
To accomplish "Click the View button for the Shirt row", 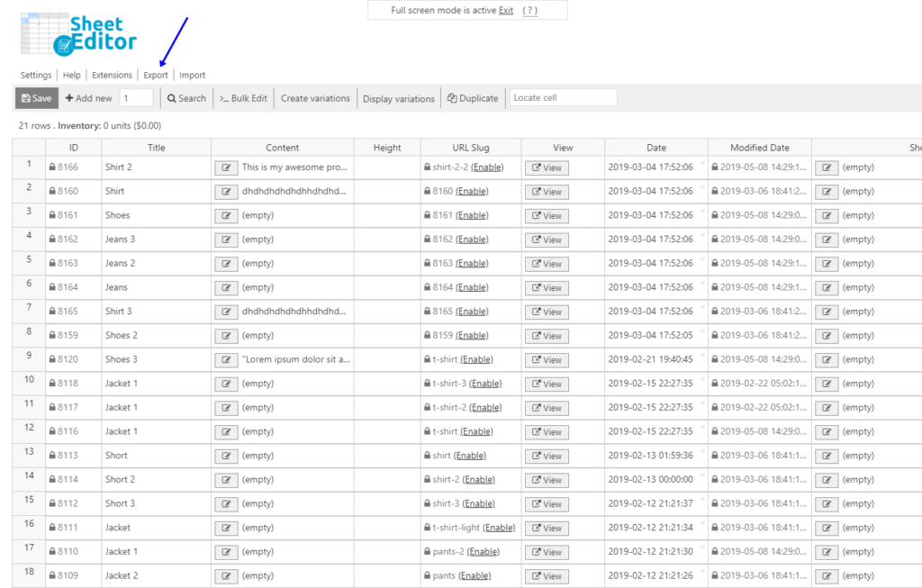I will coord(546,192).
